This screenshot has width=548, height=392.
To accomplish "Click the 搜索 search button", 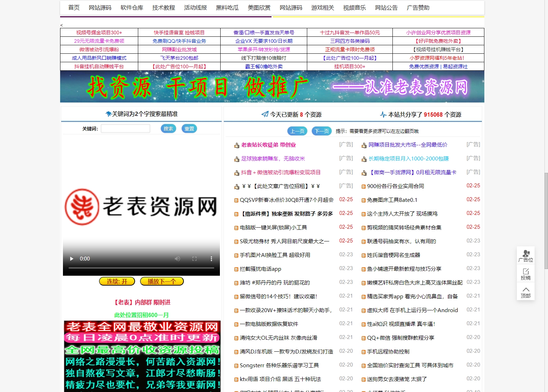I will point(168,129).
